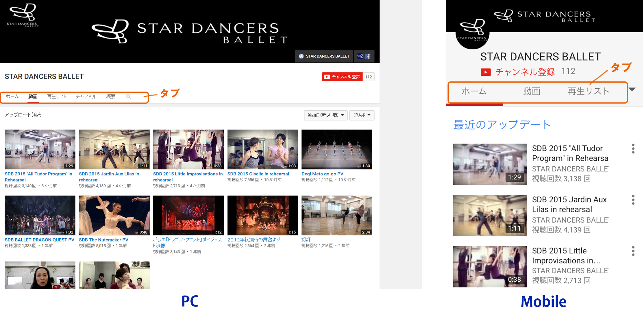Open the 追加日(新しい順) sort dropdown
This screenshot has width=644, height=327.
coord(325,115)
